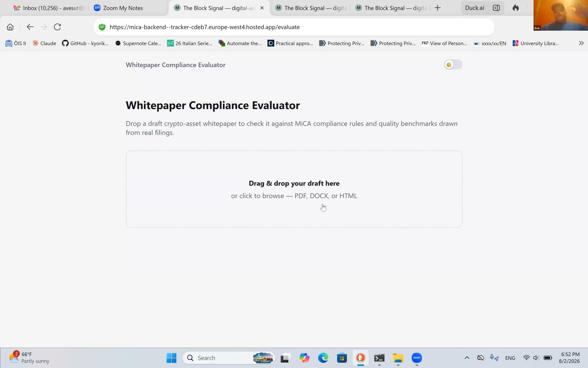The image size is (588, 368).
Task: Go to the browser home page
Action: click(10, 27)
